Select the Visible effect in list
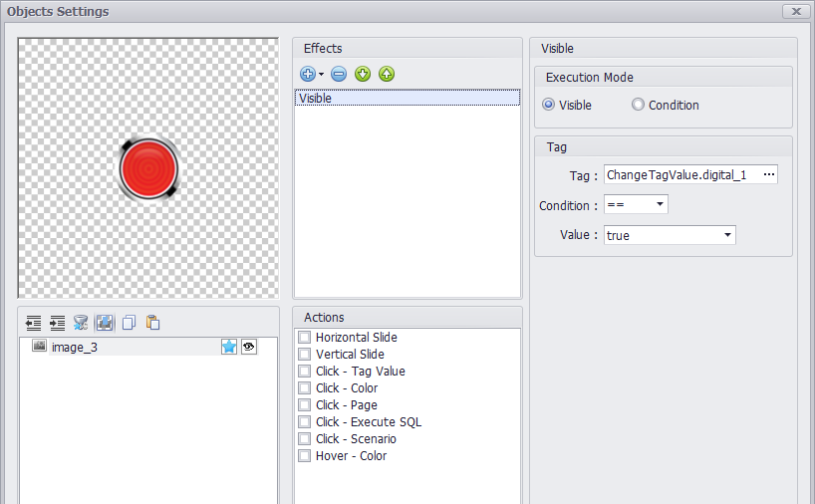 [x=407, y=98]
